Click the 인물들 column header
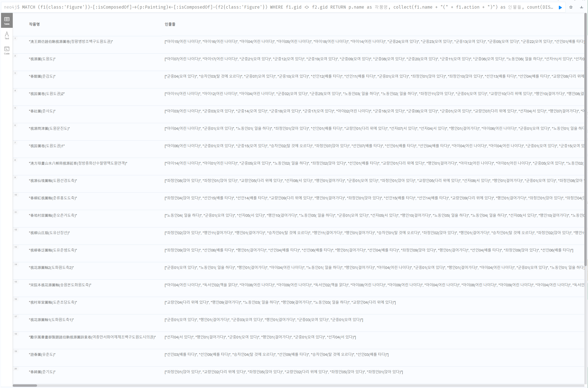Image resolution: width=588 pixels, height=388 pixels. point(170,24)
